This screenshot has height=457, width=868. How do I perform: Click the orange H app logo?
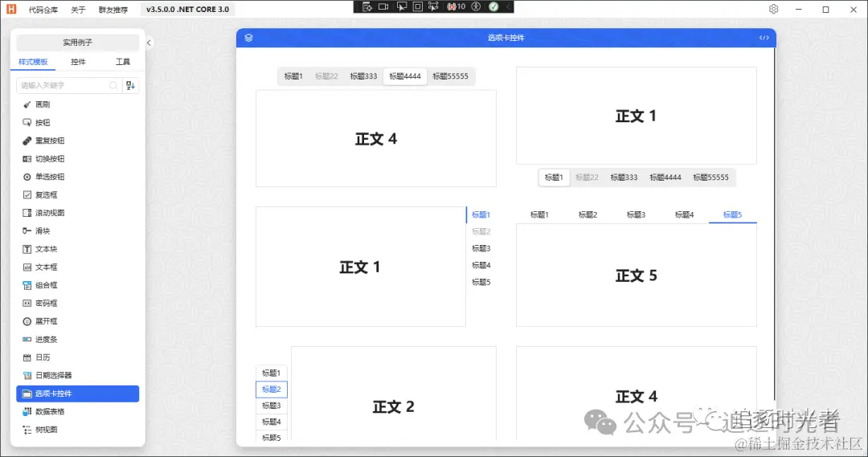[x=11, y=9]
